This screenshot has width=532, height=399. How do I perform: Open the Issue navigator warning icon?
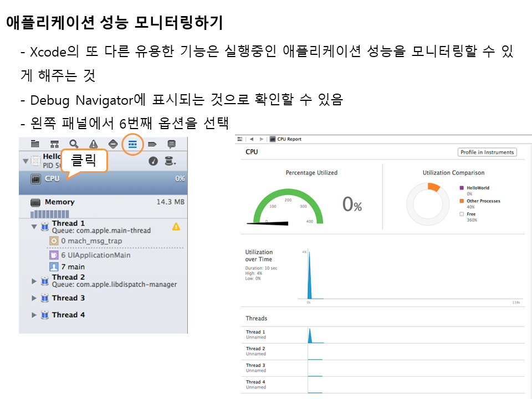(x=93, y=144)
